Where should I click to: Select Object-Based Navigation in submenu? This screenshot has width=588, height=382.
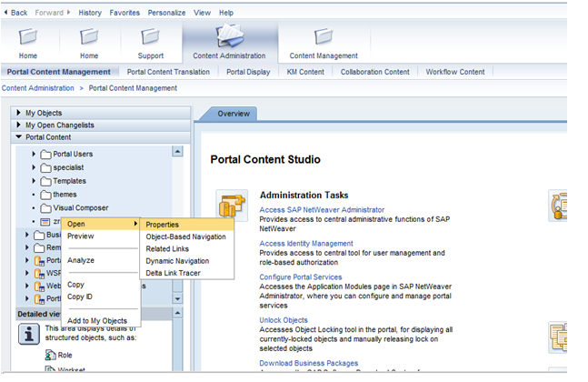click(x=186, y=236)
